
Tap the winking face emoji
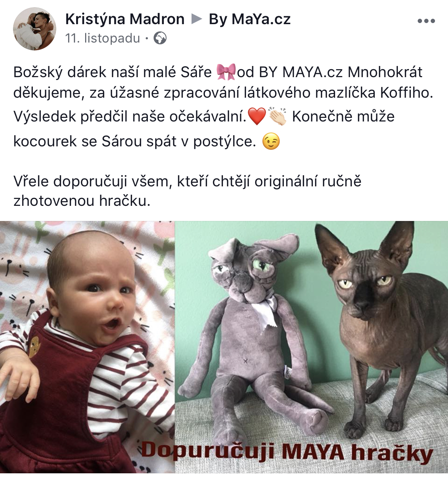271,141
